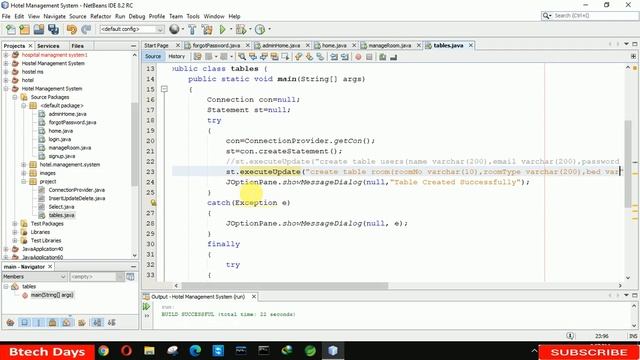The height and width of the screenshot is (360, 640).
Task: Open the Members dropdown in Navigator
Action: (x=34, y=277)
